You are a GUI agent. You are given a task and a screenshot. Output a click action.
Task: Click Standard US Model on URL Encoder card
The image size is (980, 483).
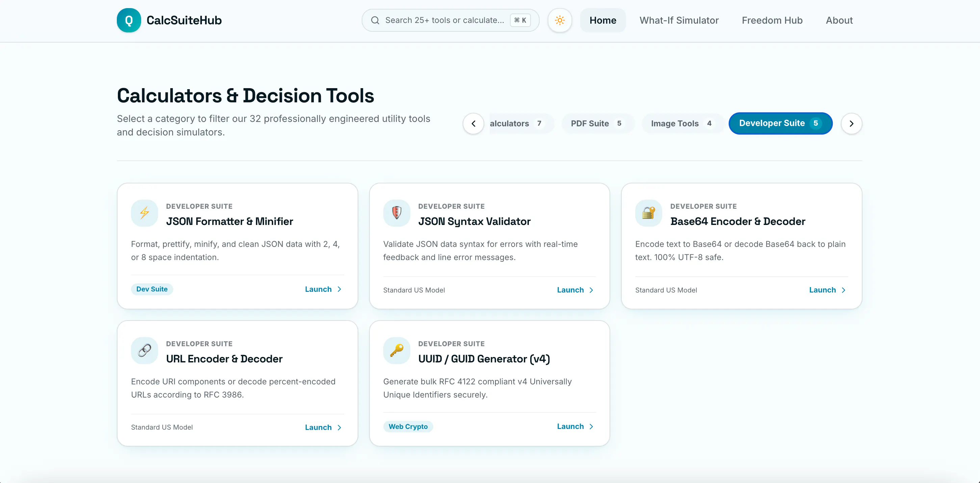[162, 427]
